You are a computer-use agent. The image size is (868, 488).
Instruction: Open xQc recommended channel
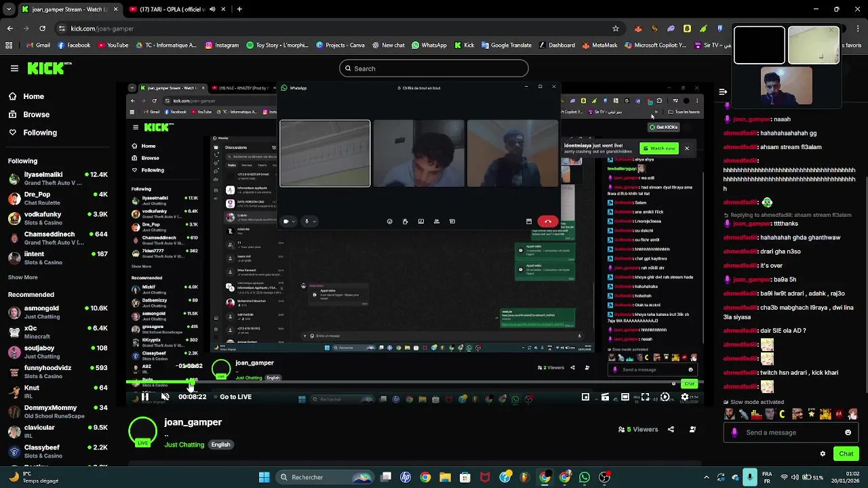(x=58, y=332)
